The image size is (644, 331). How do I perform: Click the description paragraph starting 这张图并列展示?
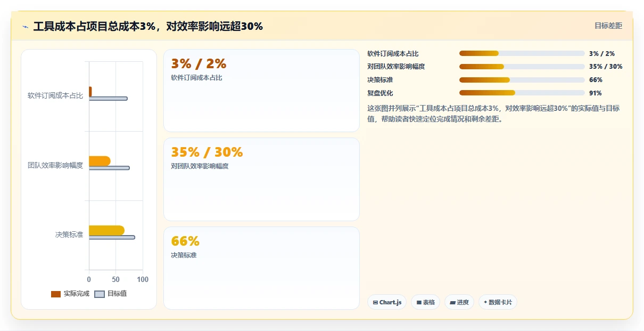494,114
